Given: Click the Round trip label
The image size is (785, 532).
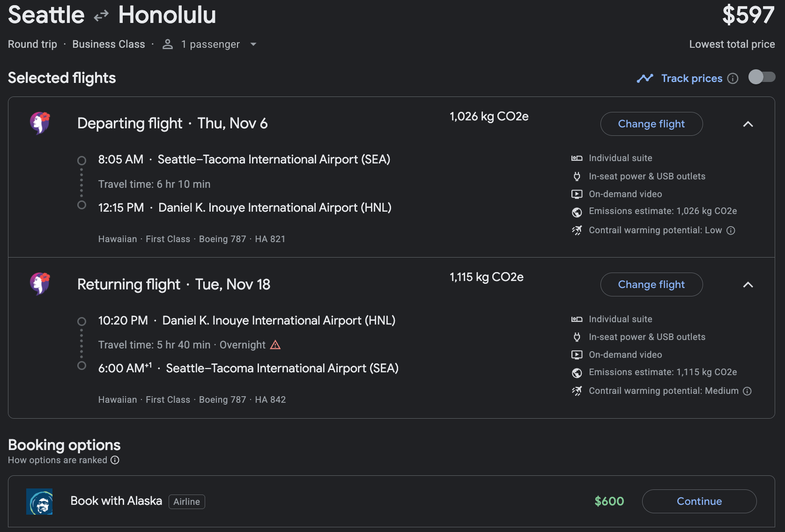Looking at the screenshot, I should click(x=32, y=44).
